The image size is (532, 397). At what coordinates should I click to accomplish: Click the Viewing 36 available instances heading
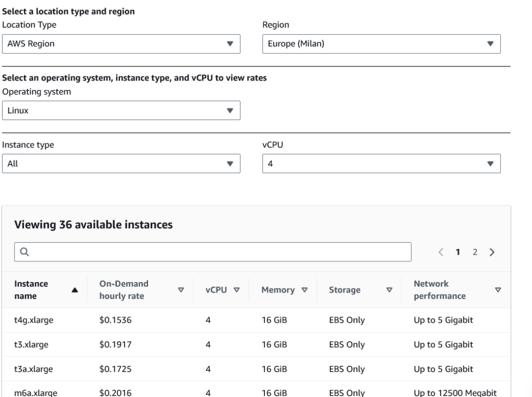94,224
